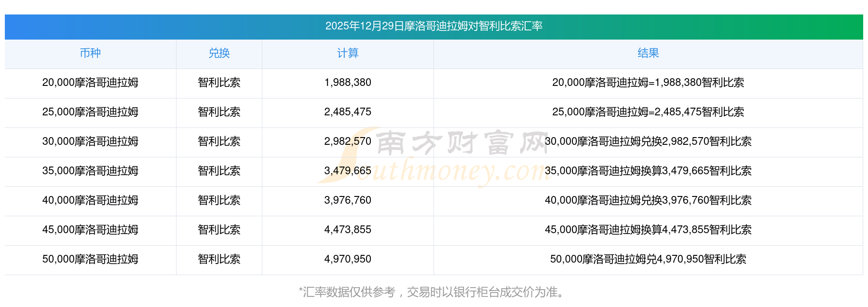The width and height of the screenshot is (868, 307).
Task: Click the calculated value 3,479,665
Action: coord(348,171)
